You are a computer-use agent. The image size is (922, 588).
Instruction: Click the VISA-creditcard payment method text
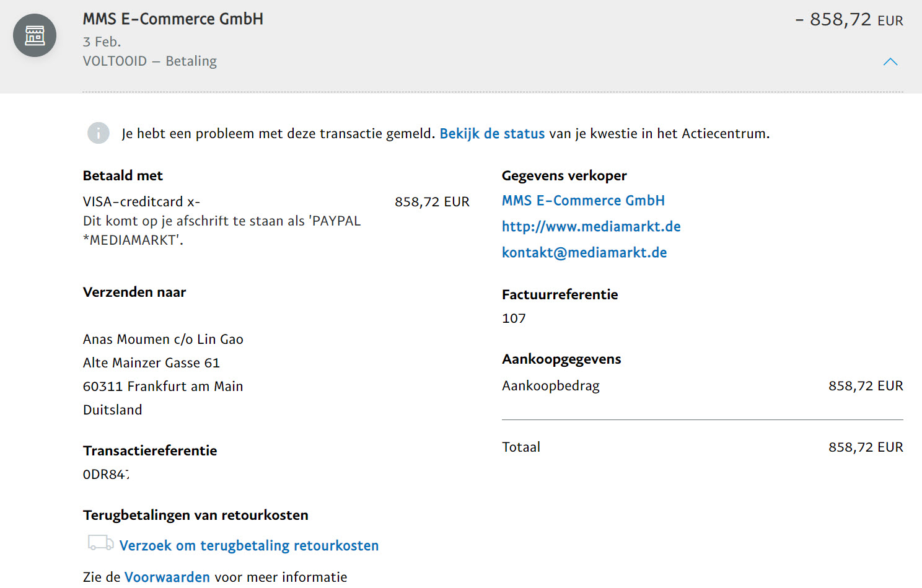[141, 202]
